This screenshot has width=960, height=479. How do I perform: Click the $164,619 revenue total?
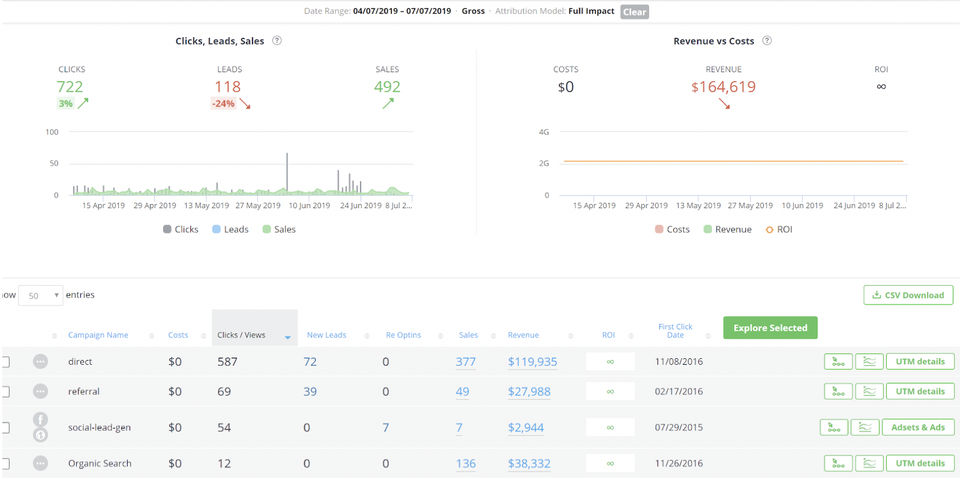(x=724, y=87)
